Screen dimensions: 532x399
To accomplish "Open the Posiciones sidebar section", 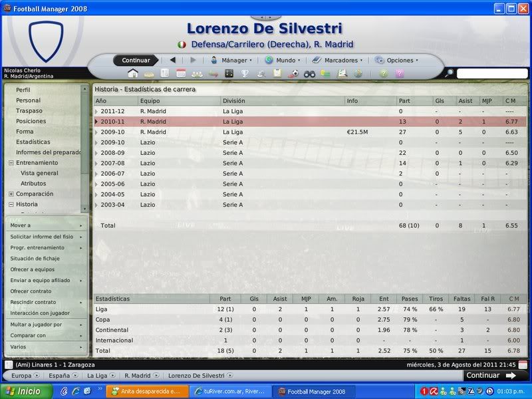I will pos(31,121).
